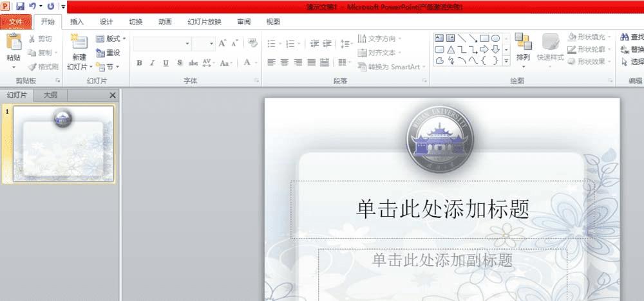The image size is (644, 301).
Task: Click the 格式刷 format painter
Action: point(43,67)
